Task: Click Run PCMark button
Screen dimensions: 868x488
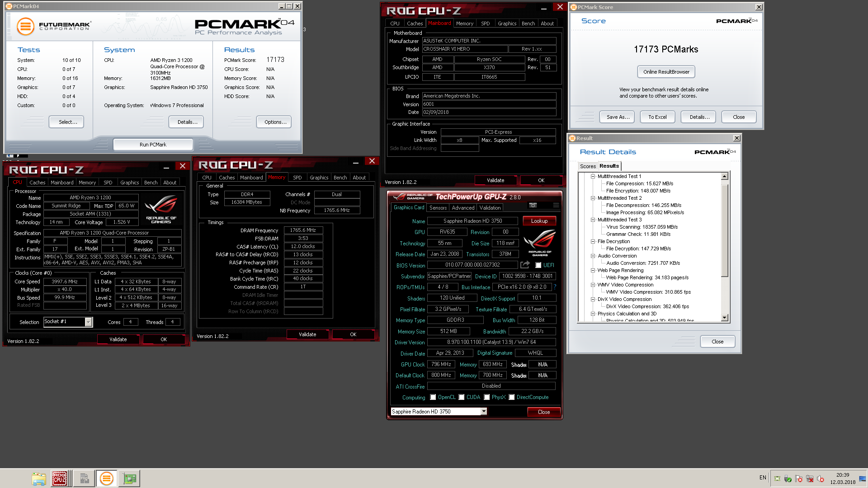Action: pyautogui.click(x=153, y=145)
